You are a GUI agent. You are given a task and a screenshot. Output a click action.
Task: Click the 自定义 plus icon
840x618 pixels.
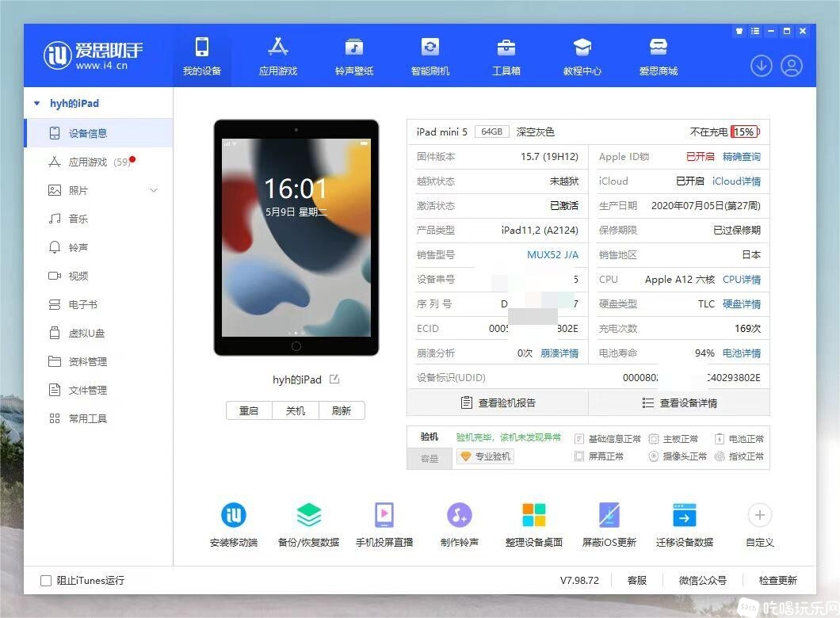pos(760,515)
